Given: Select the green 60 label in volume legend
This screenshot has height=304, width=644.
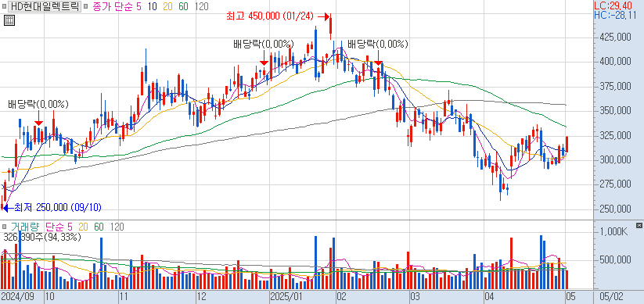Looking at the screenshot, I should [x=99, y=227].
